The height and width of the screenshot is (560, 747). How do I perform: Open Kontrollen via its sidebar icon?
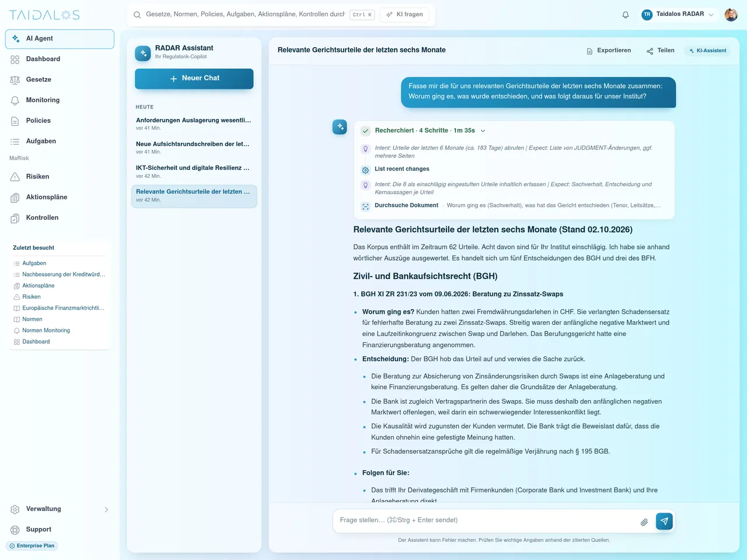(x=15, y=218)
